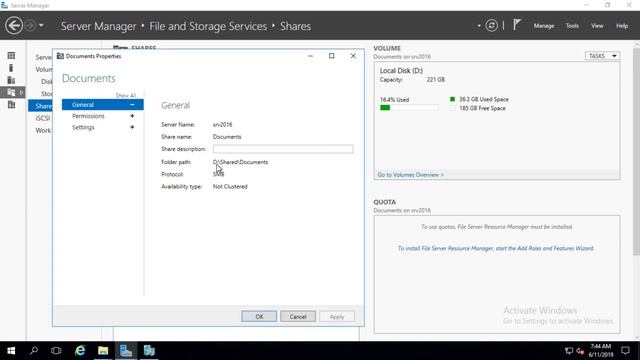Click the Documents Properties title icon
This screenshot has width=640, height=360.
60,56
